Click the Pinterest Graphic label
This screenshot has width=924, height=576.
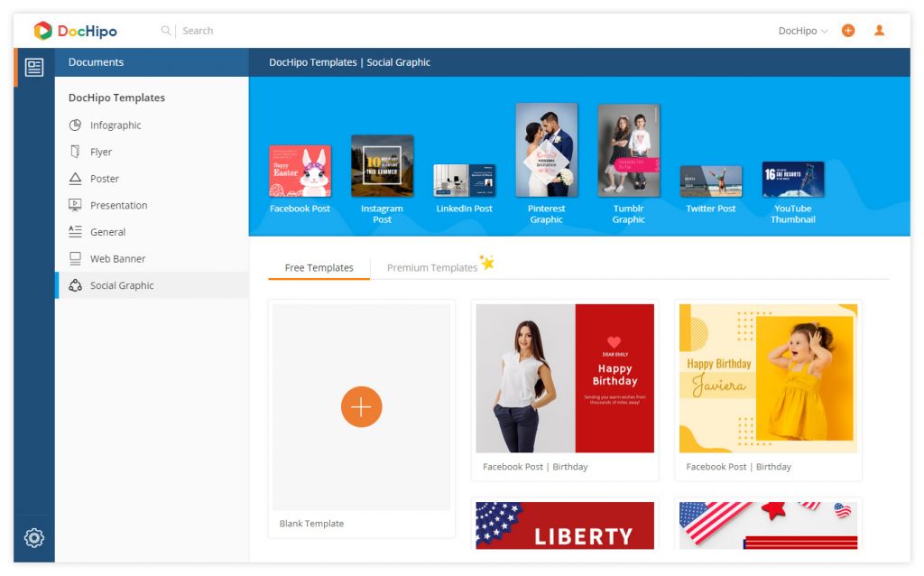pyautogui.click(x=546, y=214)
